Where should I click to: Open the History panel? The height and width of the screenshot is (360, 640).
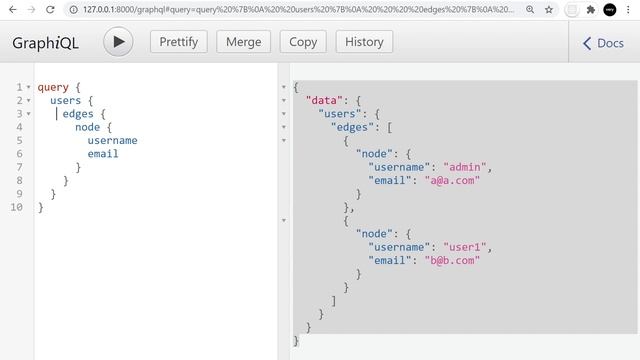364,42
